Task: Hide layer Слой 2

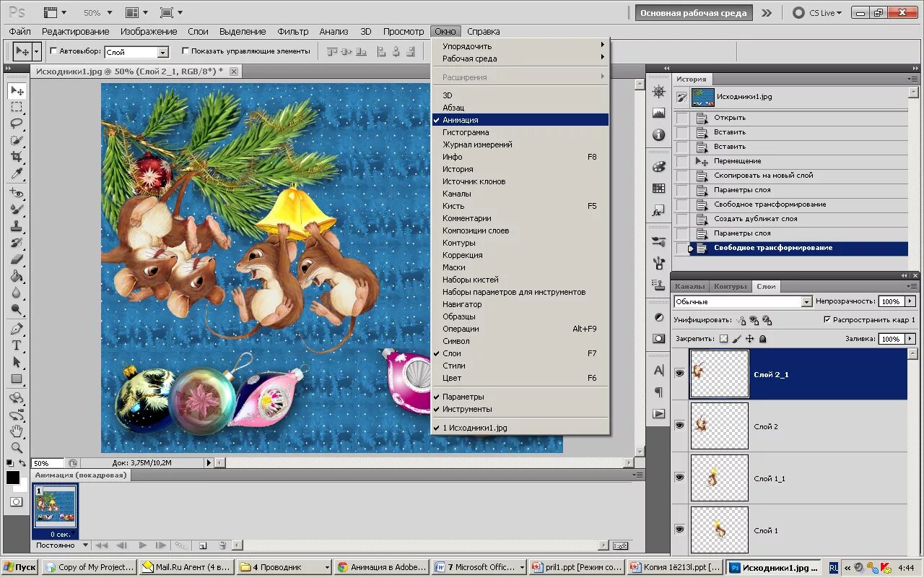Action: click(679, 426)
